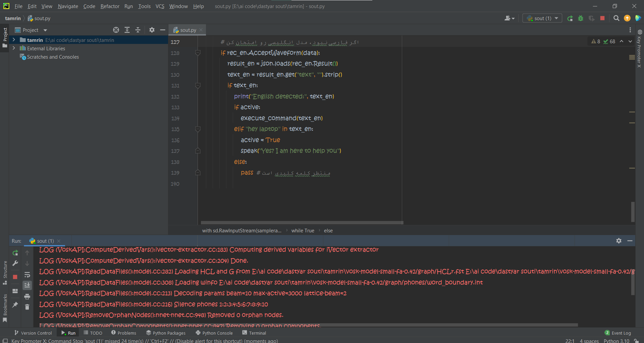
Task: Open Event Log
Action: (618, 333)
